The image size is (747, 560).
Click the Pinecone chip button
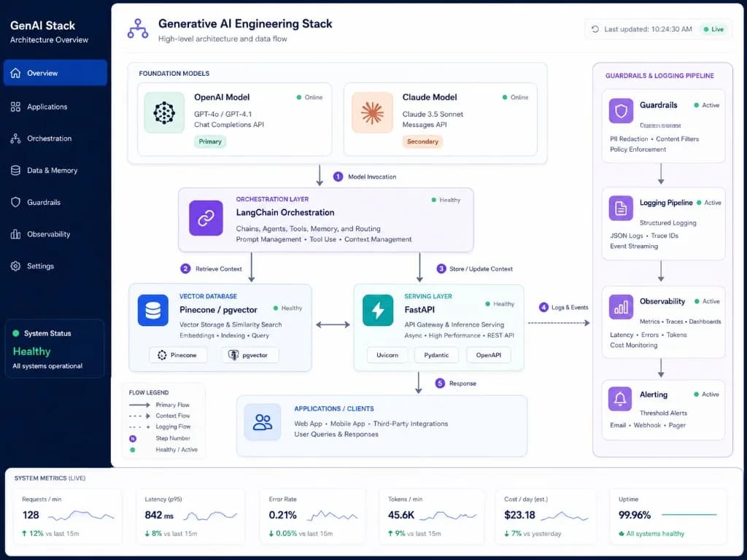pyautogui.click(x=178, y=355)
